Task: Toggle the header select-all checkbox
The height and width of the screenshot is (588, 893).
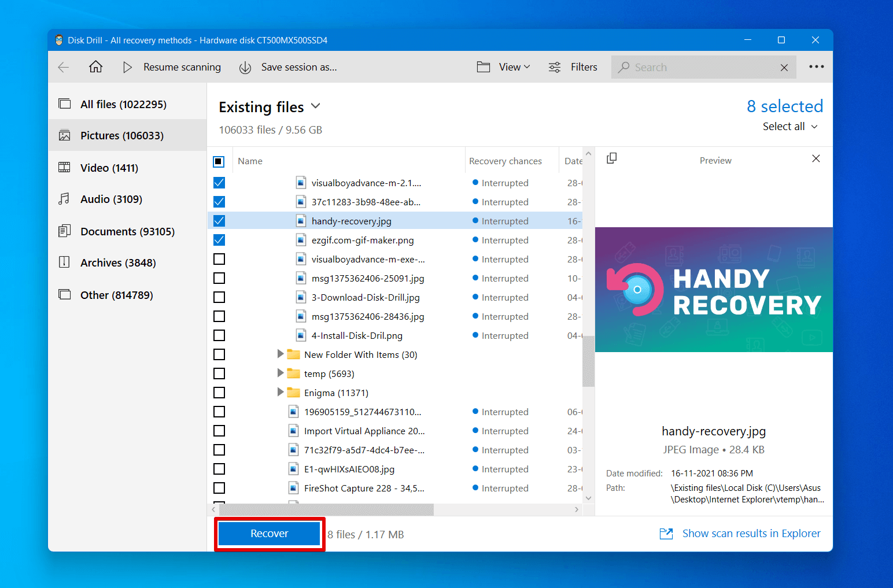Action: click(x=219, y=161)
